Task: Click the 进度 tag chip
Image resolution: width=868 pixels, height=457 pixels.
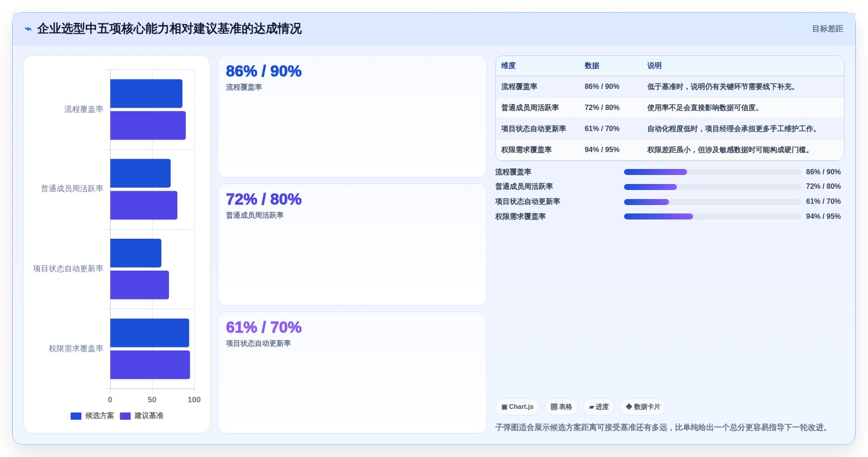Action: [599, 407]
